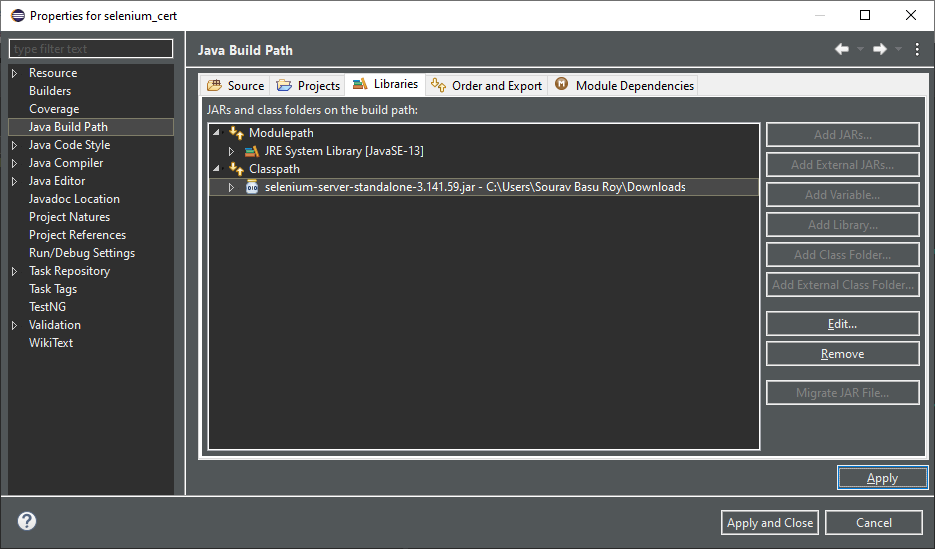Screen dimensions: 935x549
Task: Select Project Natures in the sidebar
Action: coord(70,217)
